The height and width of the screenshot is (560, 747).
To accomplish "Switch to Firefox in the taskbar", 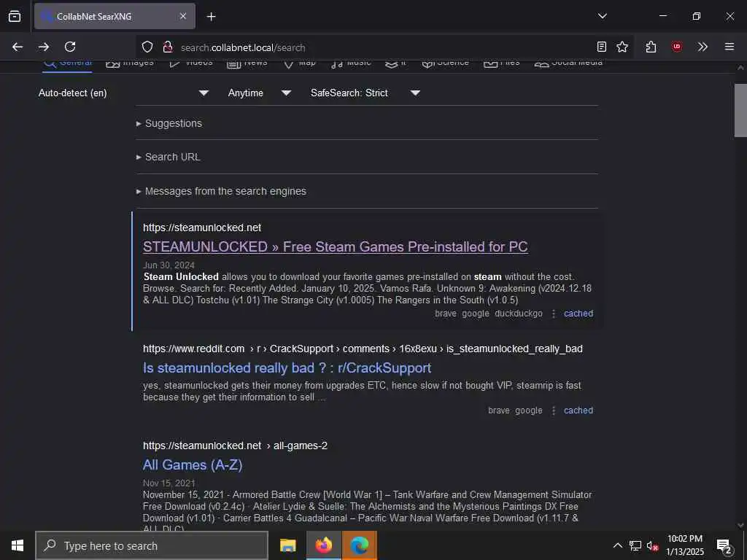I will [x=323, y=545].
